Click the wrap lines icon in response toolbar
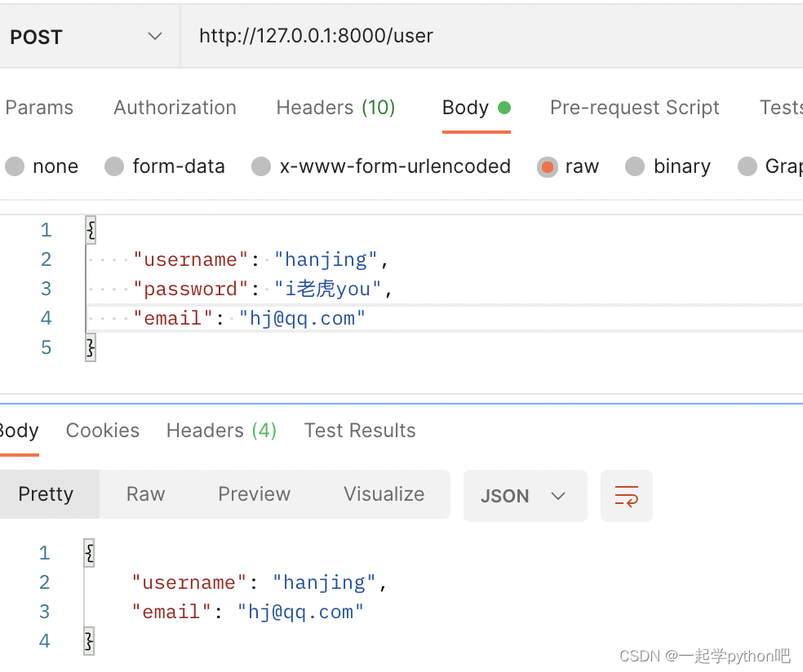Image resolution: width=803 pixels, height=672 pixels. tap(626, 495)
